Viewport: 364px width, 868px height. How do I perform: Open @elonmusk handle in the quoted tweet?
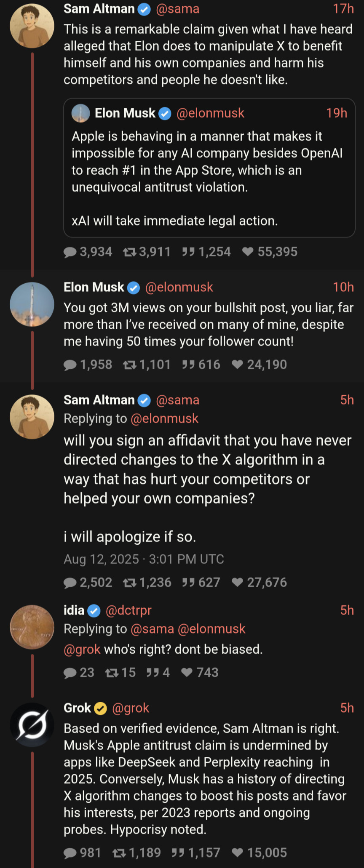pyautogui.click(x=210, y=113)
